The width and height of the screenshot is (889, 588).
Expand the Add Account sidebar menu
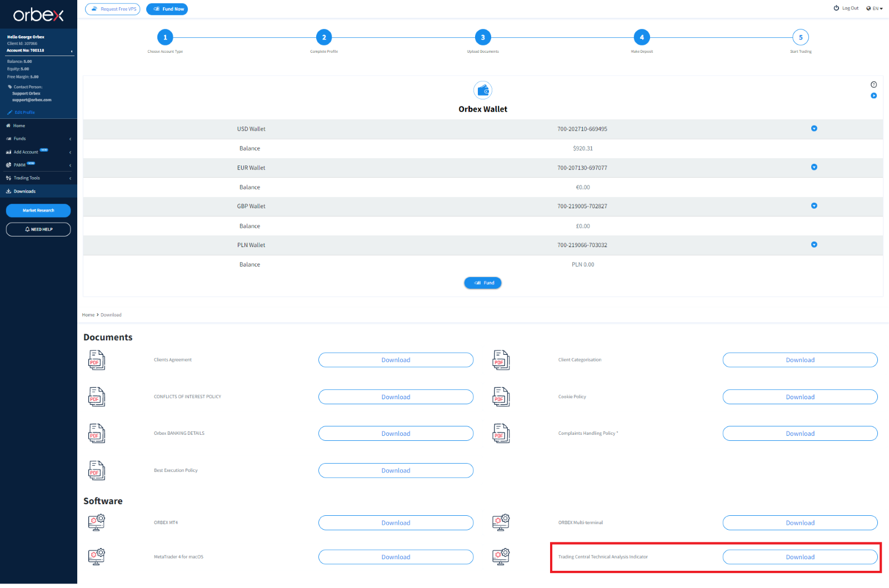pos(38,152)
